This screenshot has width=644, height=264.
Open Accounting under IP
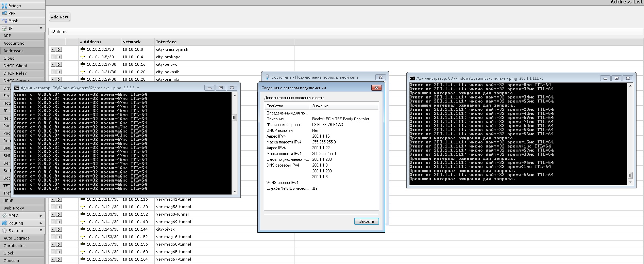coord(22,43)
